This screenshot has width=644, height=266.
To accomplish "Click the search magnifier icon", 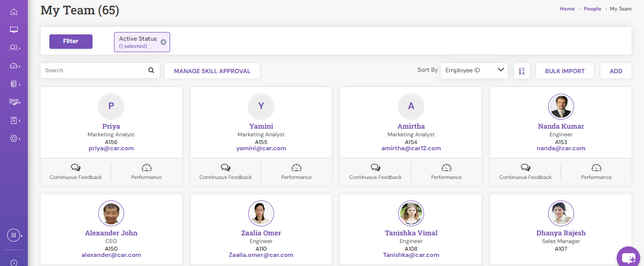I will coord(151,70).
